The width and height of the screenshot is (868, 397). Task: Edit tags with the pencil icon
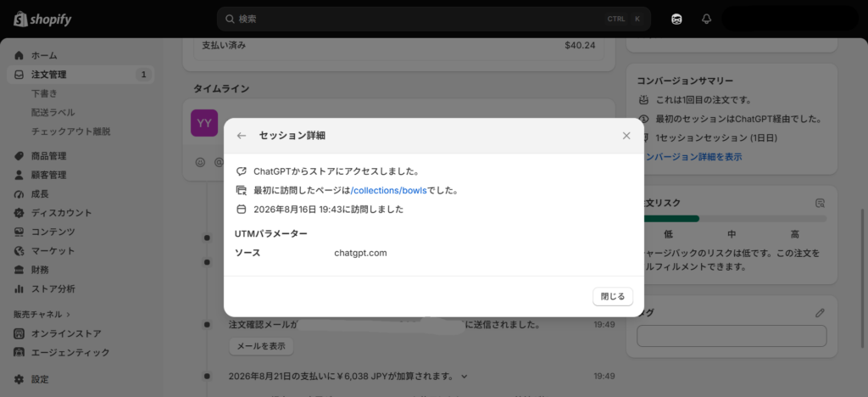pos(820,313)
